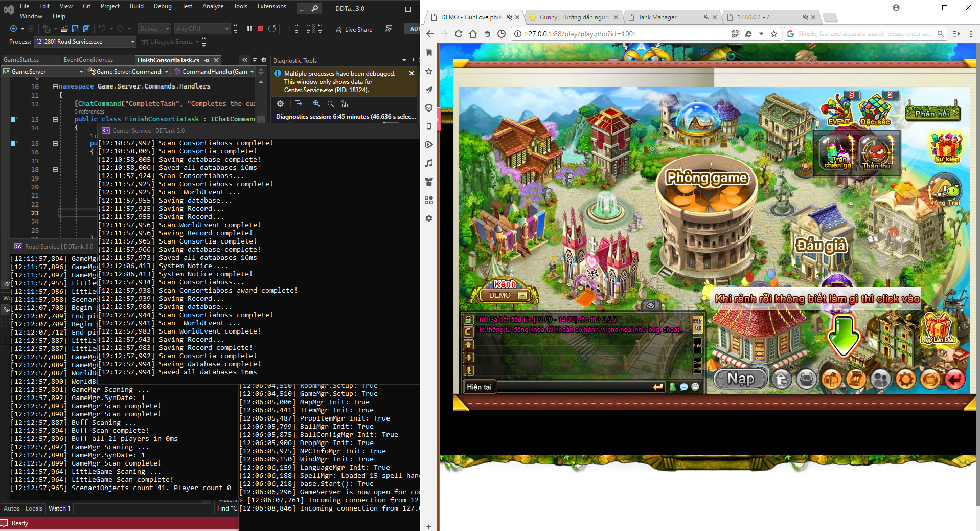This screenshot has height=531, width=980.
Task: Switch to the Tank Manager browser tab
Action: tap(657, 17)
